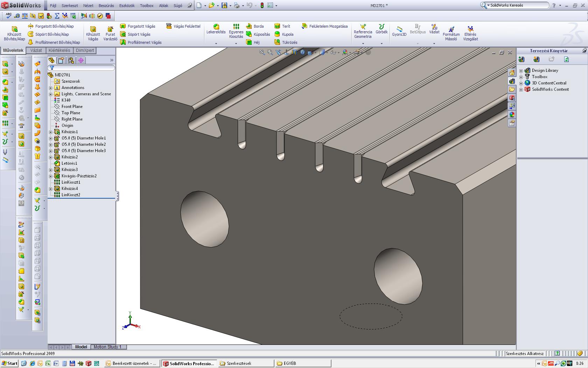The height and width of the screenshot is (368, 588).
Task: Click the Vázlat sketch tool in ribbon
Action: point(434,29)
